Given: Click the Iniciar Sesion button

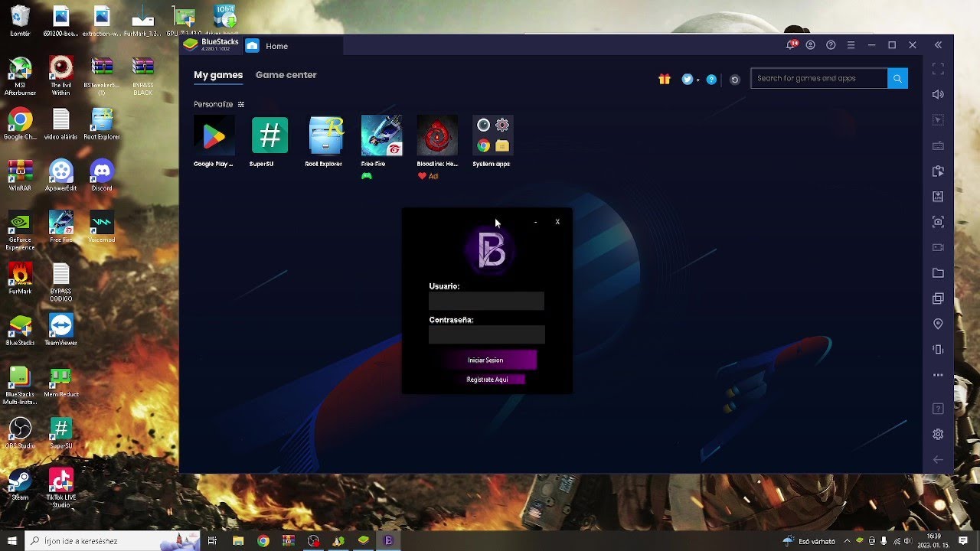Looking at the screenshot, I should [x=489, y=360].
